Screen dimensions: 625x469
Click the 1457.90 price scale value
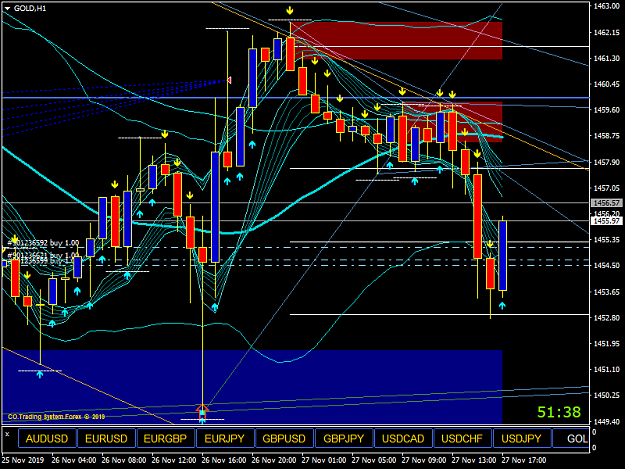click(607, 162)
